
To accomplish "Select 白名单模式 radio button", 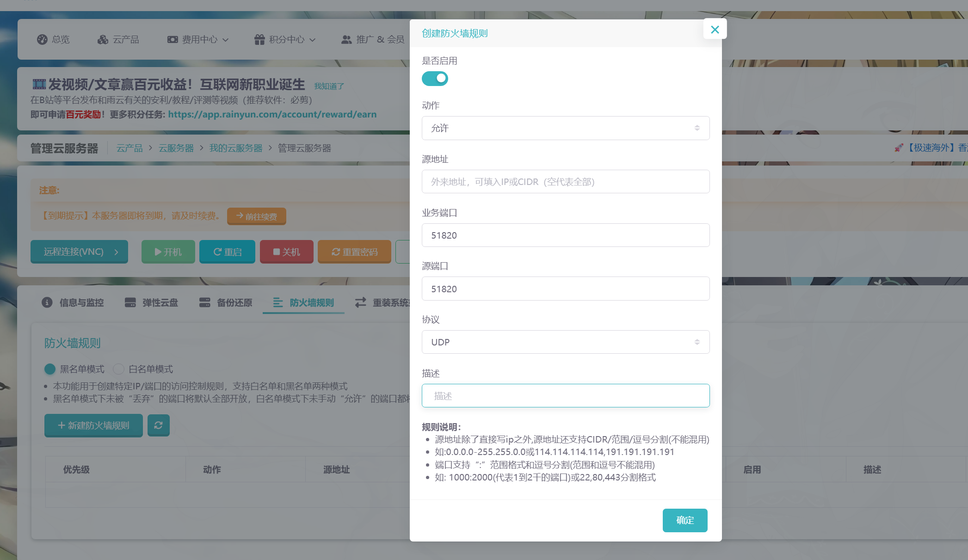I will (119, 369).
